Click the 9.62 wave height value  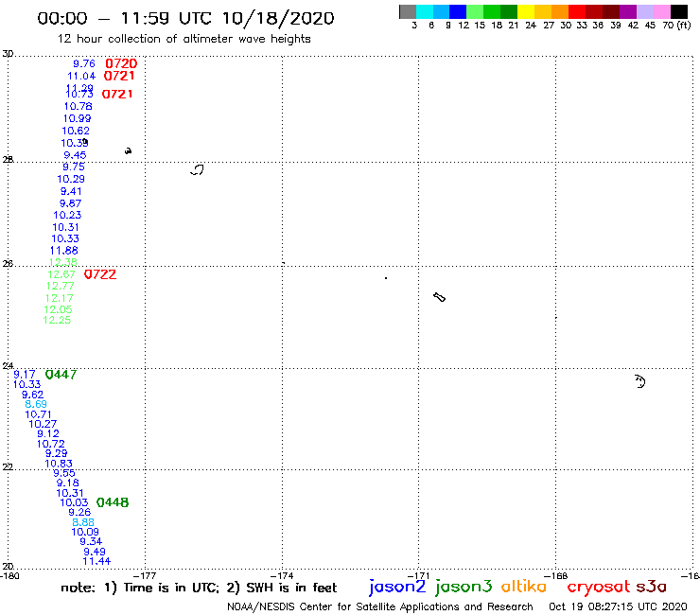pos(32,395)
